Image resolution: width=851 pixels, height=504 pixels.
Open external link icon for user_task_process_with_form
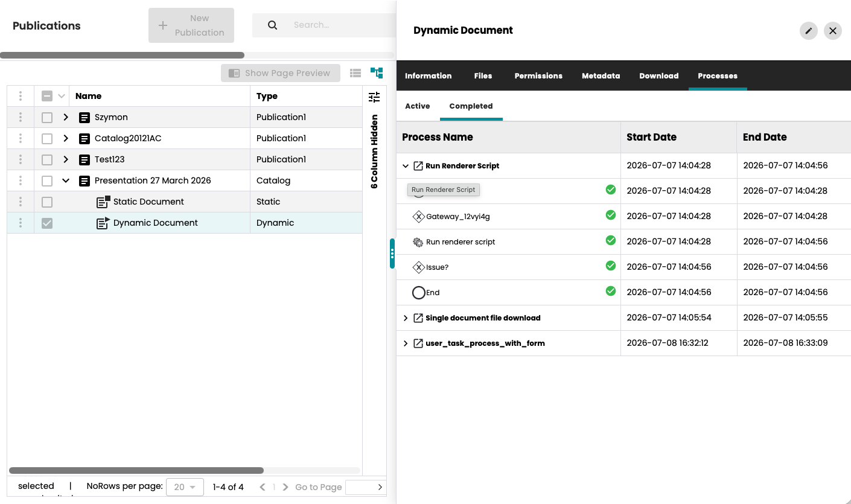pyautogui.click(x=418, y=343)
